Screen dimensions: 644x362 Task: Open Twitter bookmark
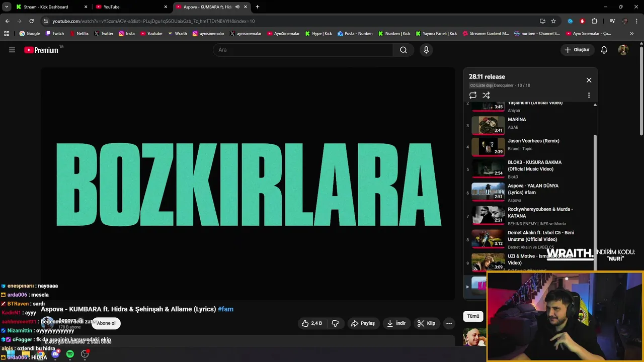point(104,34)
